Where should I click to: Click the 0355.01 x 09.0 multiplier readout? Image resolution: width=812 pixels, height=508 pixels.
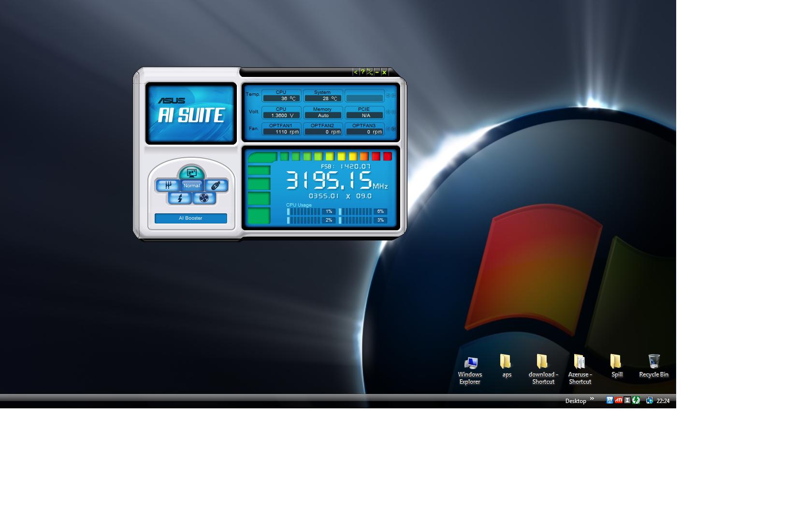pyautogui.click(x=340, y=196)
